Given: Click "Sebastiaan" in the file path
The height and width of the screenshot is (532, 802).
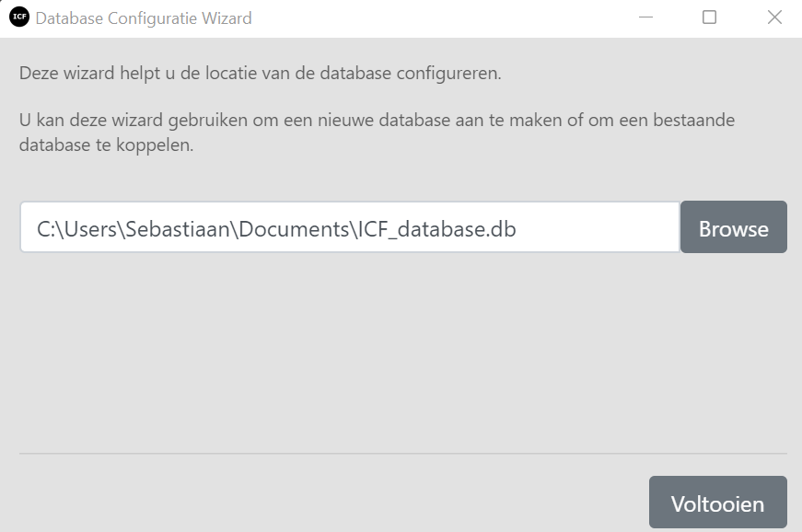Looking at the screenshot, I should pyautogui.click(x=178, y=229).
